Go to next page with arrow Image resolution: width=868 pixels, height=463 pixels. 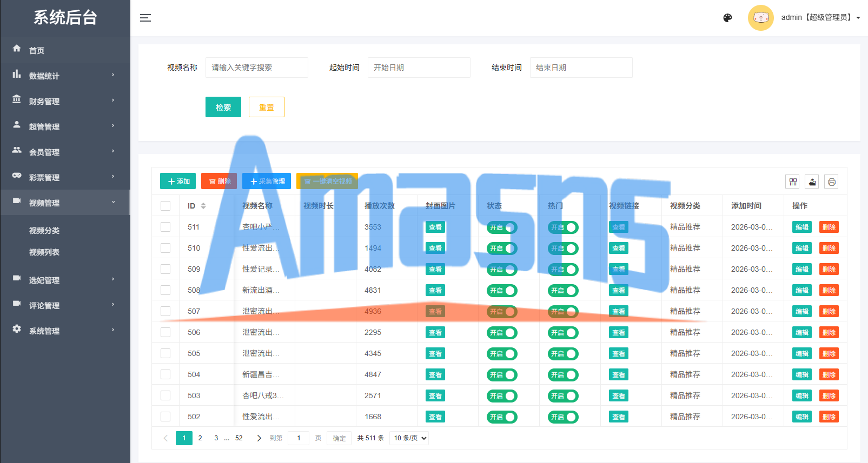pos(259,438)
